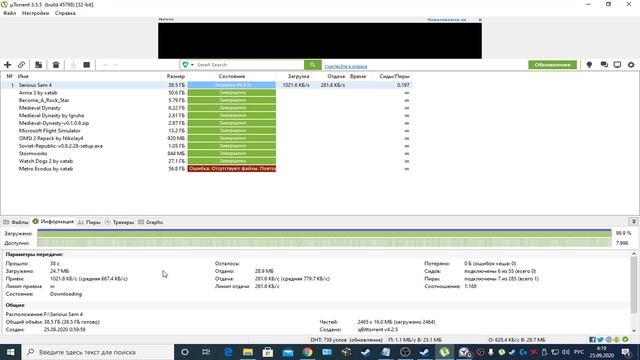Click the Remove Torrent trash icon
The image size is (640, 360).
56,65
